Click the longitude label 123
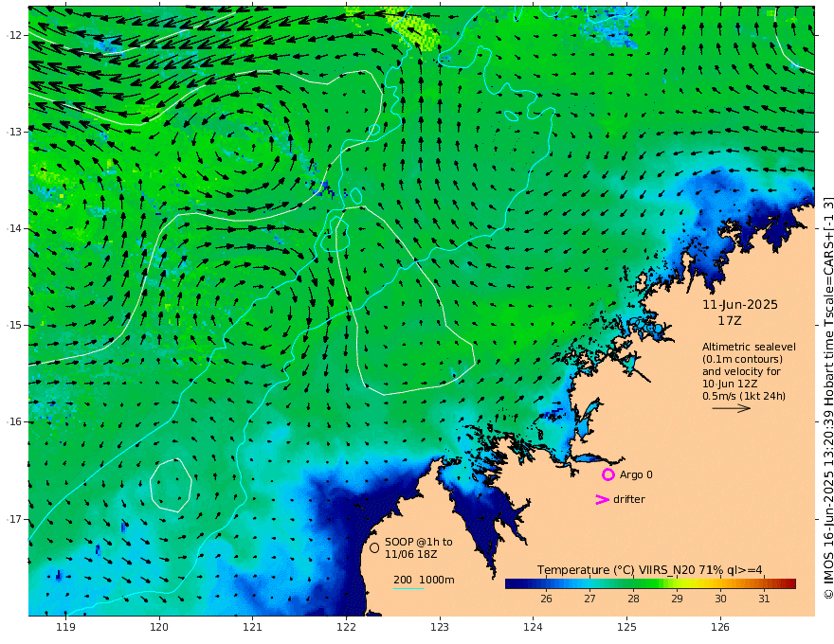 click(x=440, y=628)
